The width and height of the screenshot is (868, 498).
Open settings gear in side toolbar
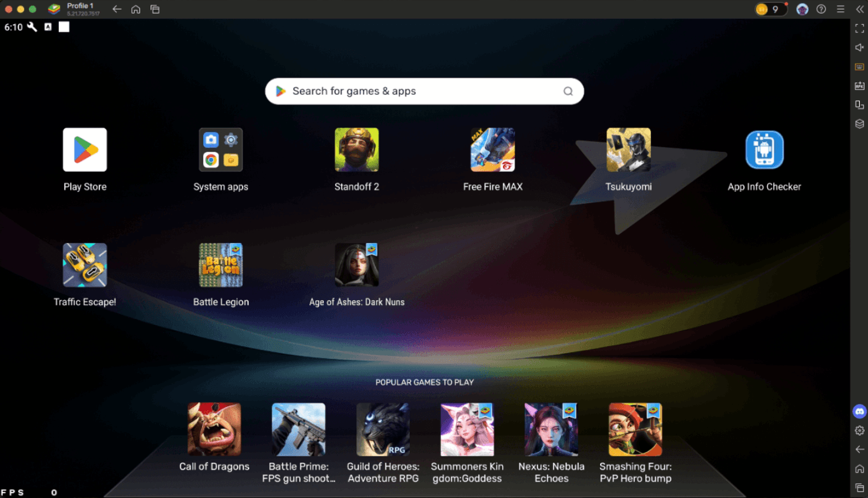(860, 430)
